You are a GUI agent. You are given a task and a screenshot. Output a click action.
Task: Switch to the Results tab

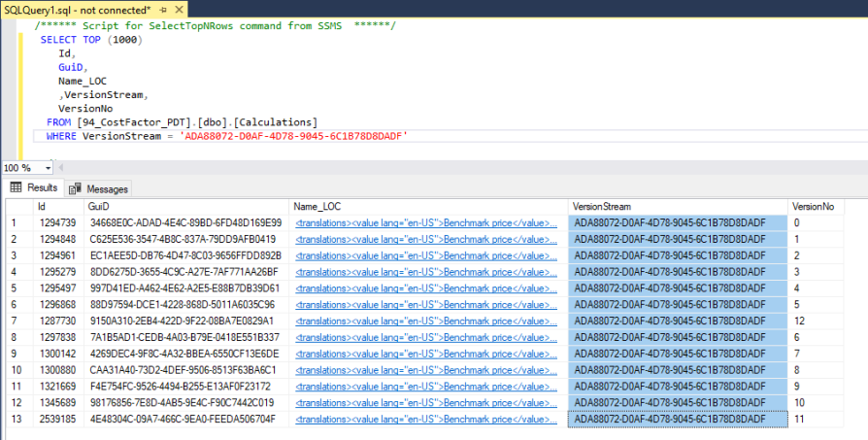(34, 187)
